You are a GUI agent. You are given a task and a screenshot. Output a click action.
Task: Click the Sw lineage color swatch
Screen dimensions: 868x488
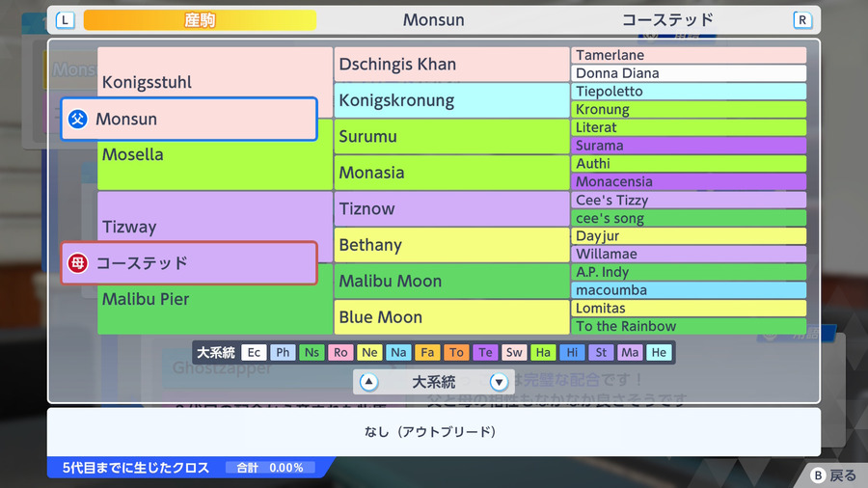[514, 352]
